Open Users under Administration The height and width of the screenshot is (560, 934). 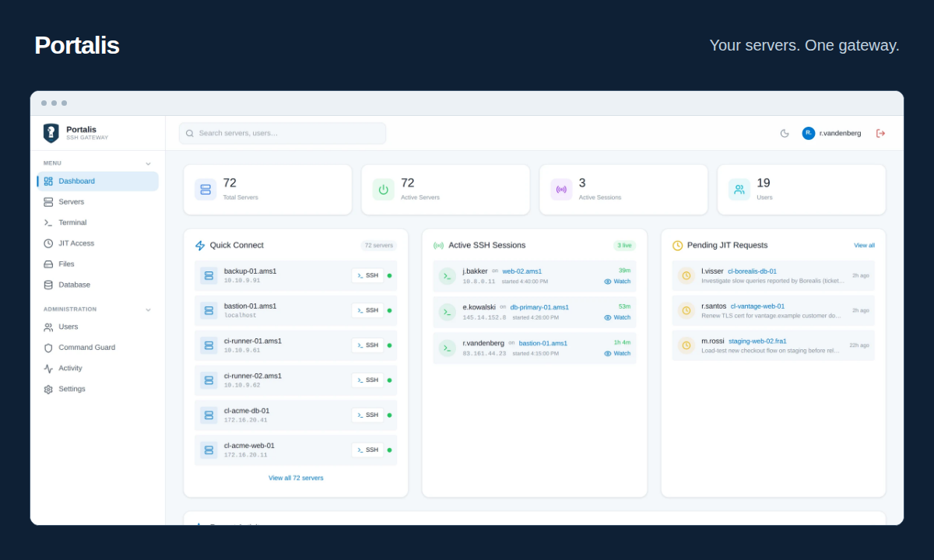click(x=98, y=327)
